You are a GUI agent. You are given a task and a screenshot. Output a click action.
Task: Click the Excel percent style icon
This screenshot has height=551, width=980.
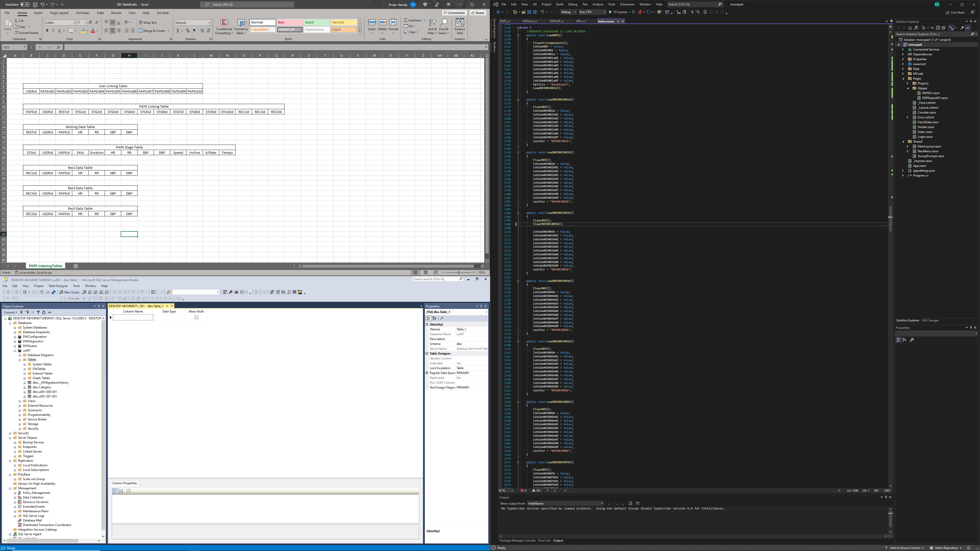[x=188, y=31]
